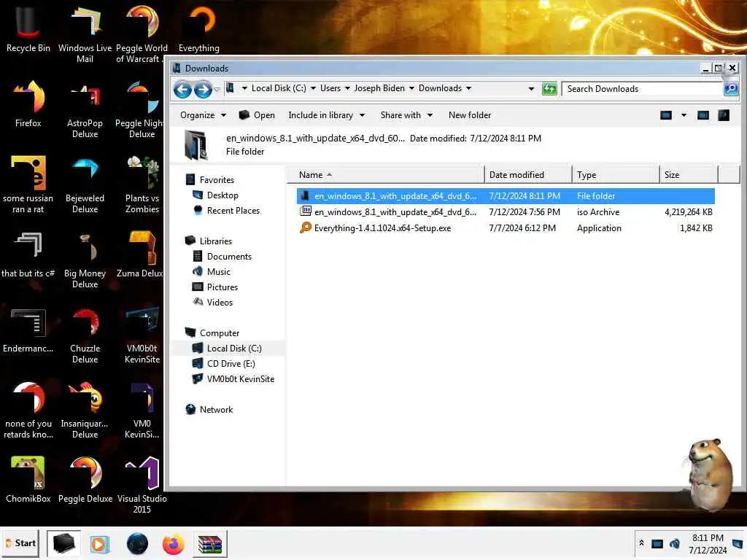The width and height of the screenshot is (747, 560).
Task: Click the Search Downloads field
Action: [642, 89]
